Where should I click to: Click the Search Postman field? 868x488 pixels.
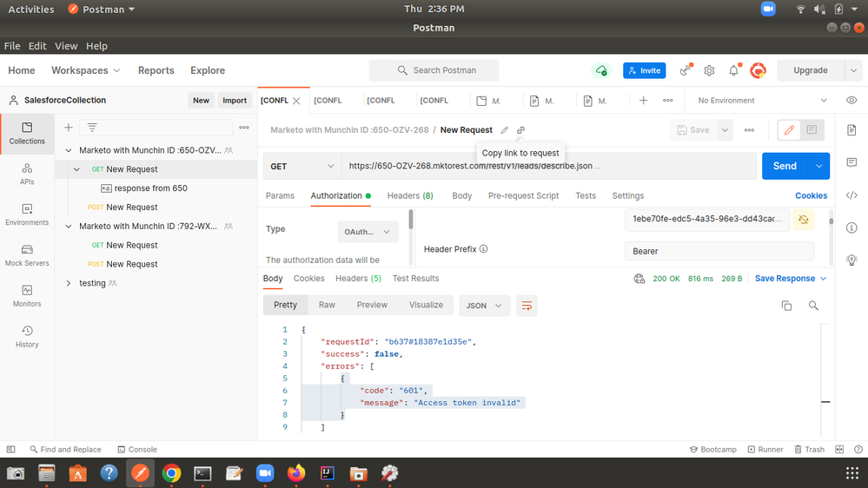pyautogui.click(x=434, y=70)
